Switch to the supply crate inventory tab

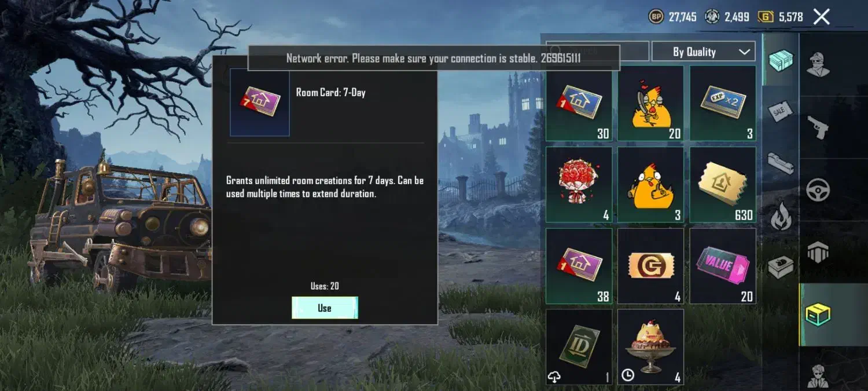click(x=780, y=60)
